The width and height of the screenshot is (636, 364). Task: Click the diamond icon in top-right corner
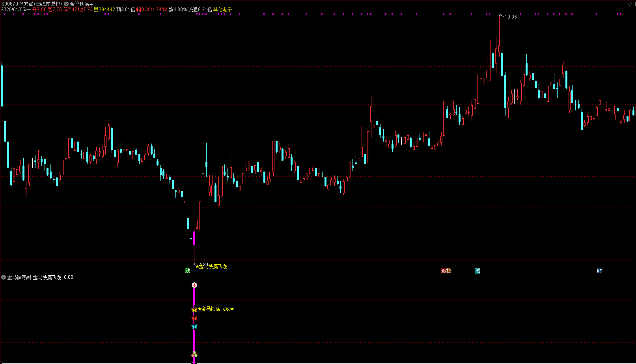630,4
